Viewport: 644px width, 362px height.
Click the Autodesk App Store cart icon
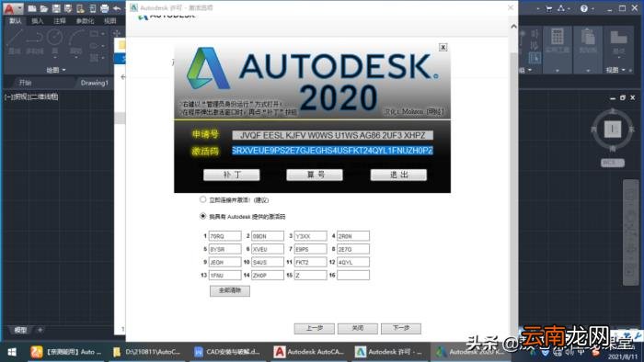(548, 8)
